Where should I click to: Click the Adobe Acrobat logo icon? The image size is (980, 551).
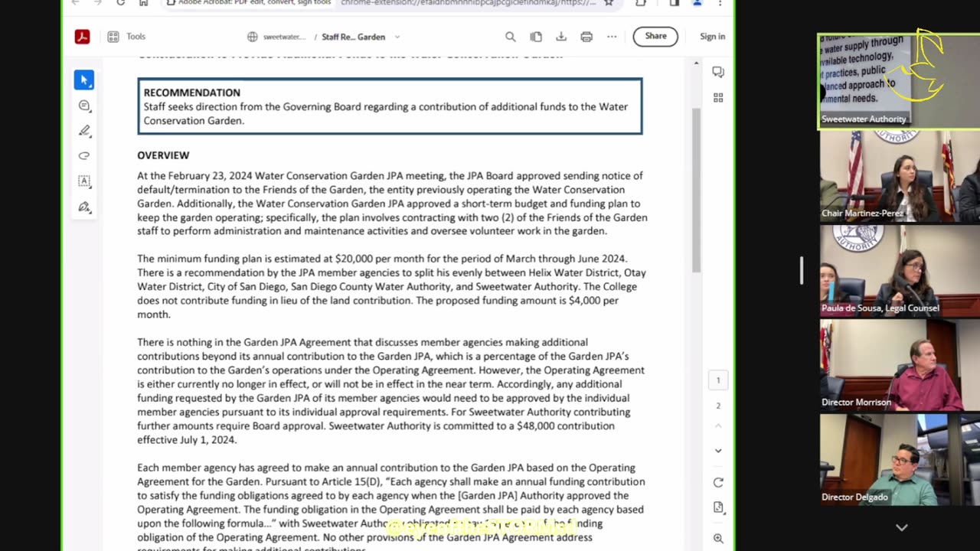pos(82,37)
